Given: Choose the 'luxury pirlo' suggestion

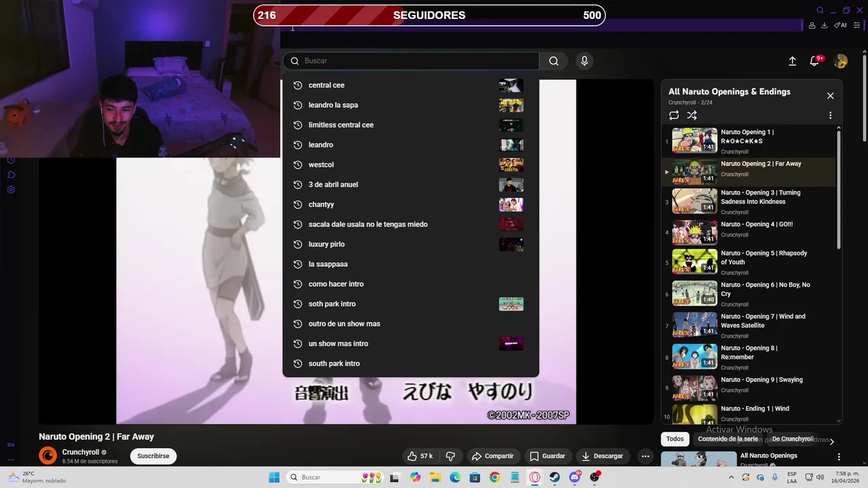Looking at the screenshot, I should point(410,244).
